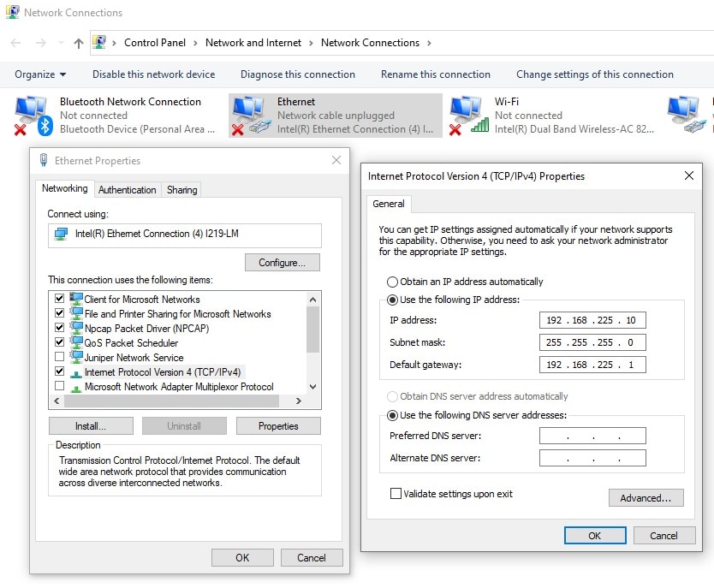Click the back arrow navigation button

pyautogui.click(x=16, y=43)
